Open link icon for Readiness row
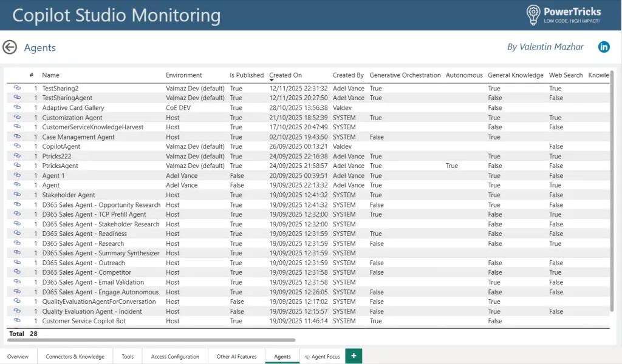This screenshot has width=622, height=364. pyautogui.click(x=17, y=234)
